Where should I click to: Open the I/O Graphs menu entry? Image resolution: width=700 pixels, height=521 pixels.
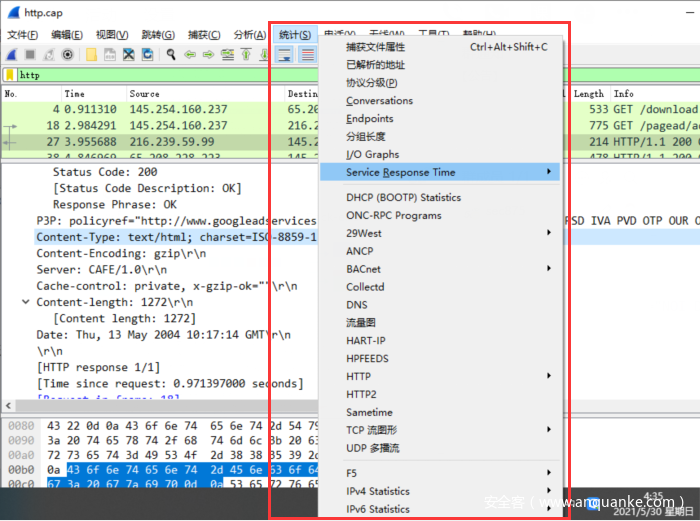pos(372,155)
